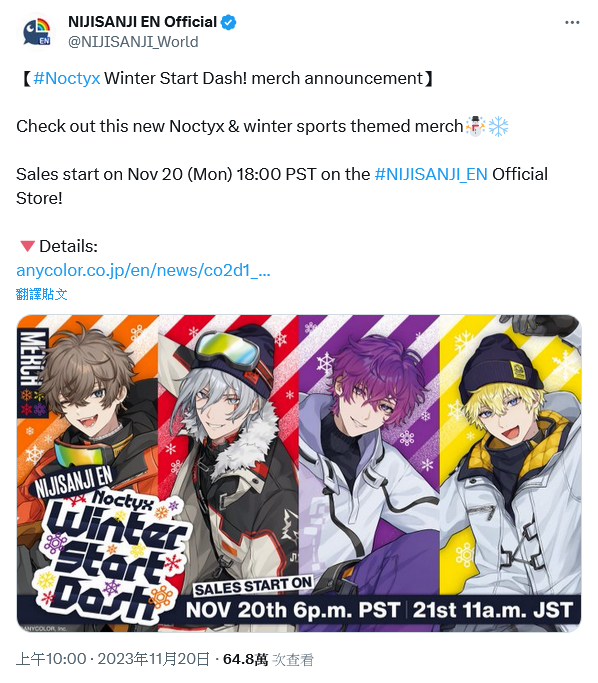Click the snowflake emoji in the post
The width and height of the screenshot is (598, 683).
(x=498, y=126)
